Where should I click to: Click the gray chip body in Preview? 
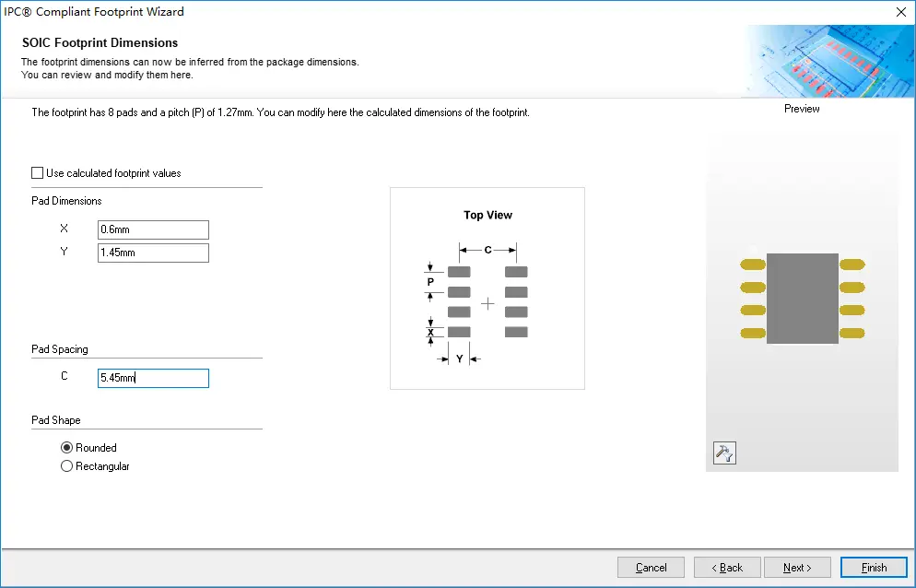(x=802, y=299)
